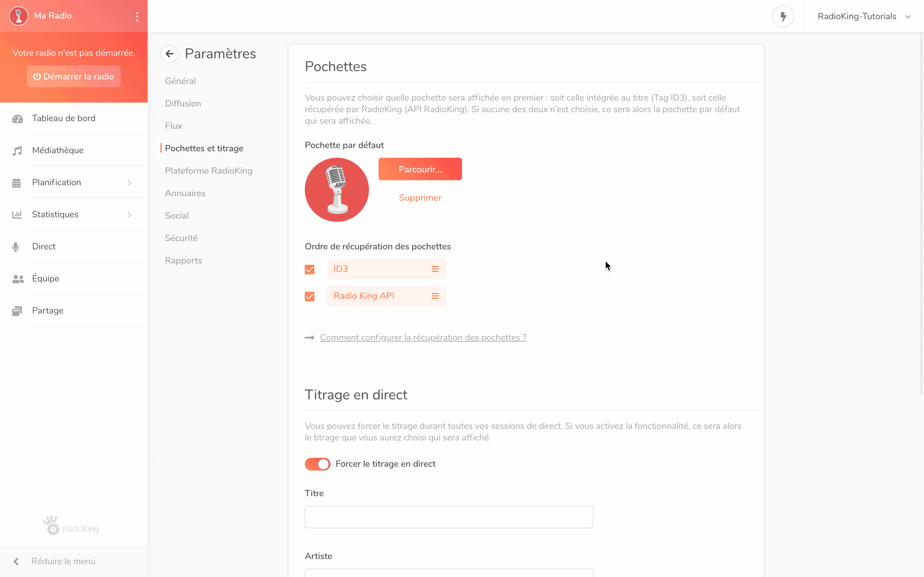The width and height of the screenshot is (924, 577).
Task: Click the Équipe people icon
Action: tap(18, 279)
